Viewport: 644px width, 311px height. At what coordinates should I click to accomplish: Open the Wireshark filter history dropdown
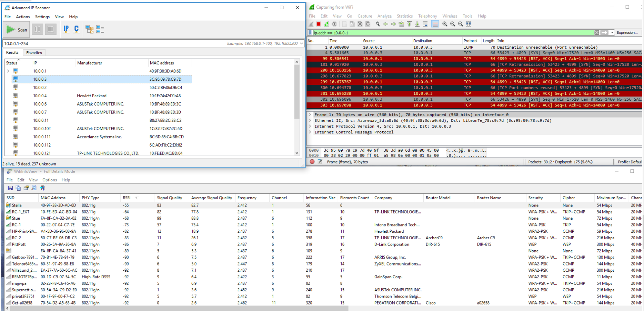click(612, 33)
